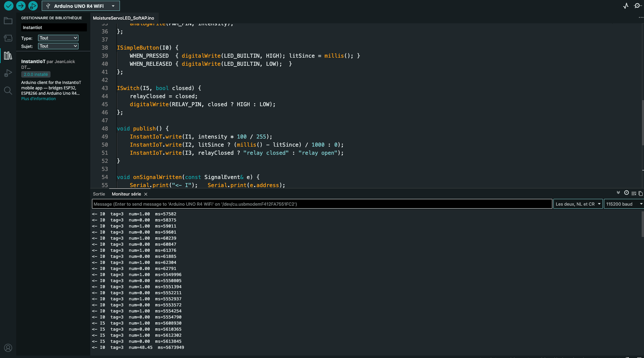Image resolution: width=644 pixels, height=358 pixels.
Task: Toggle autoscroll in the serial monitor
Action: click(618, 193)
